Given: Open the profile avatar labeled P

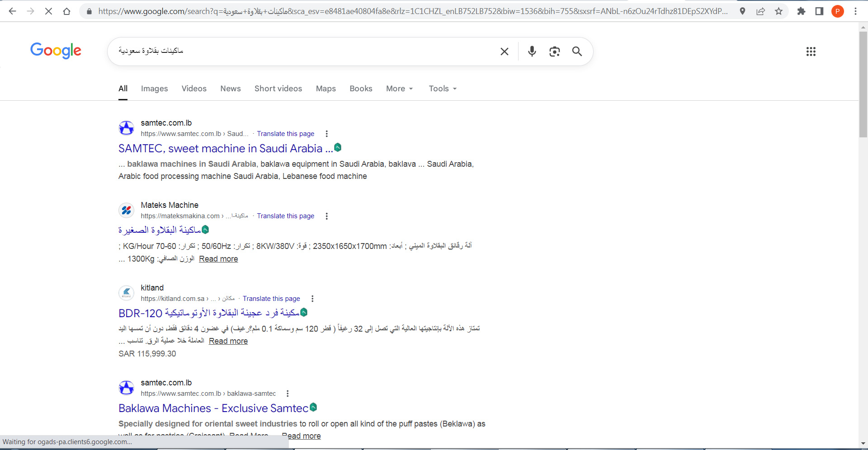Looking at the screenshot, I should (837, 11).
